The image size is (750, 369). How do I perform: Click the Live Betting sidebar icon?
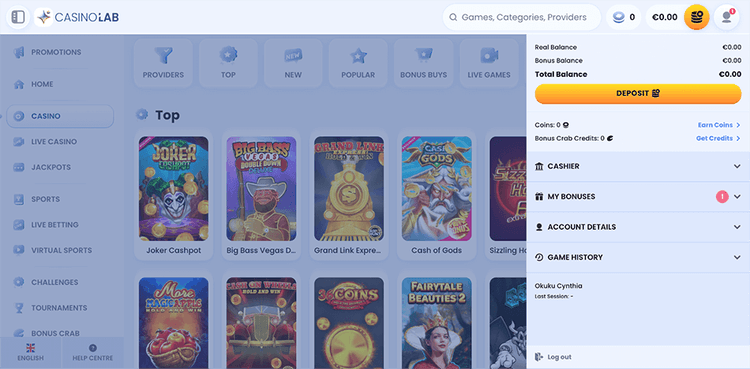19,224
